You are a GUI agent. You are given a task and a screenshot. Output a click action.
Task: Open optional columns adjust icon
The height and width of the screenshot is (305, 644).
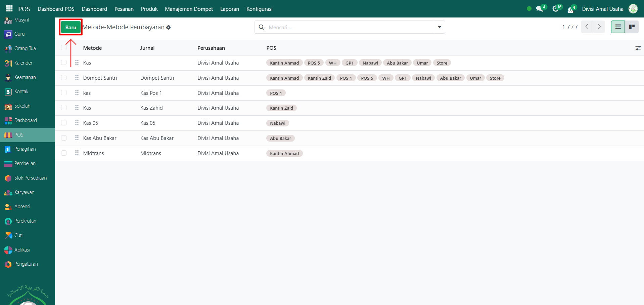638,48
